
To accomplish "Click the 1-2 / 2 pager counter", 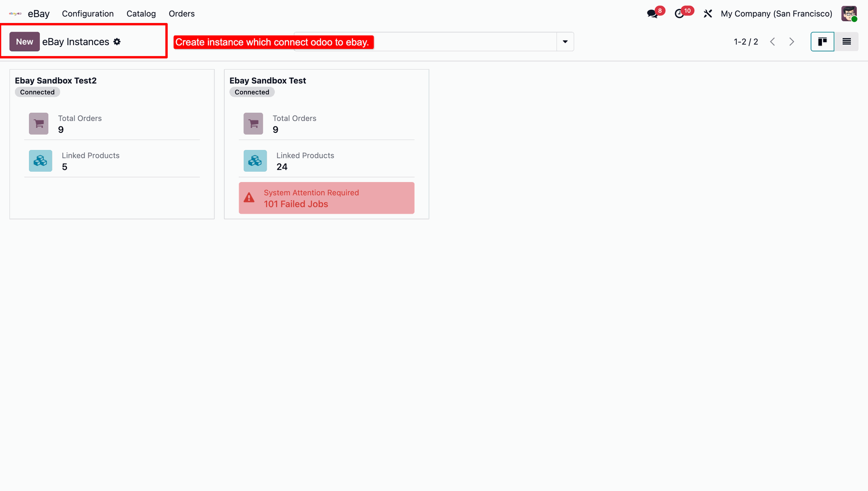I will [746, 42].
